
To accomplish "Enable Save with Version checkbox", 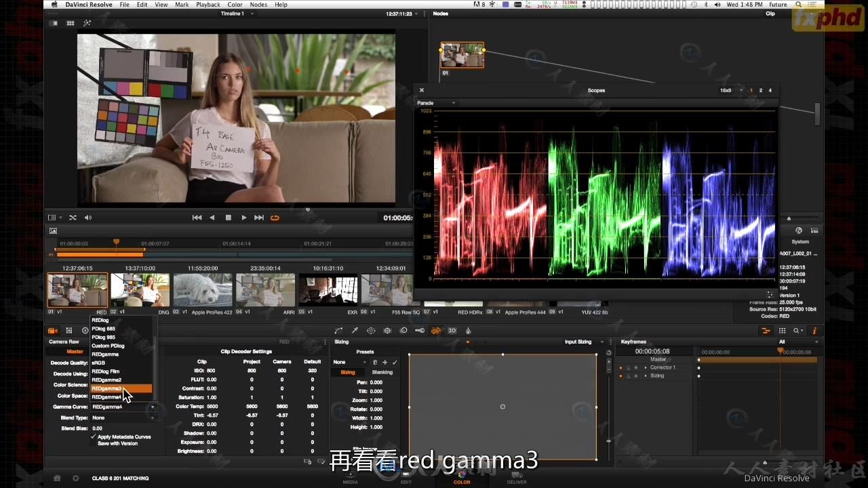I will click(94, 443).
